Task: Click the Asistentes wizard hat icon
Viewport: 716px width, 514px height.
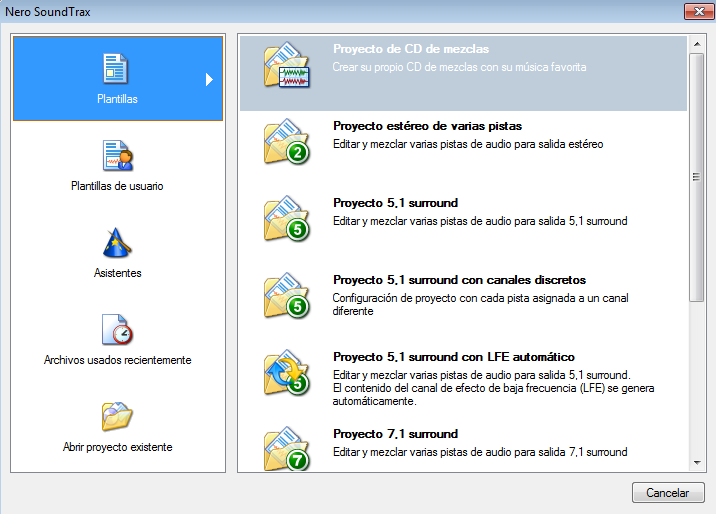Action: click(117, 243)
